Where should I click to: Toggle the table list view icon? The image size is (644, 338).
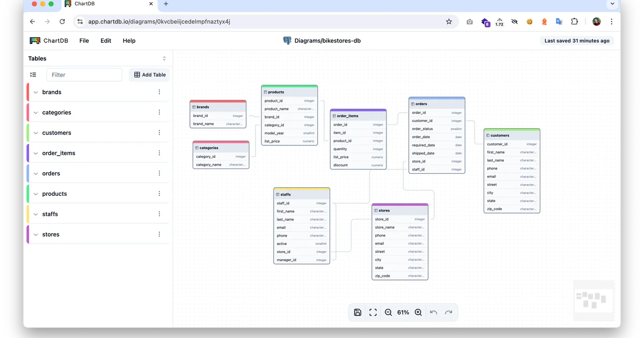33,75
